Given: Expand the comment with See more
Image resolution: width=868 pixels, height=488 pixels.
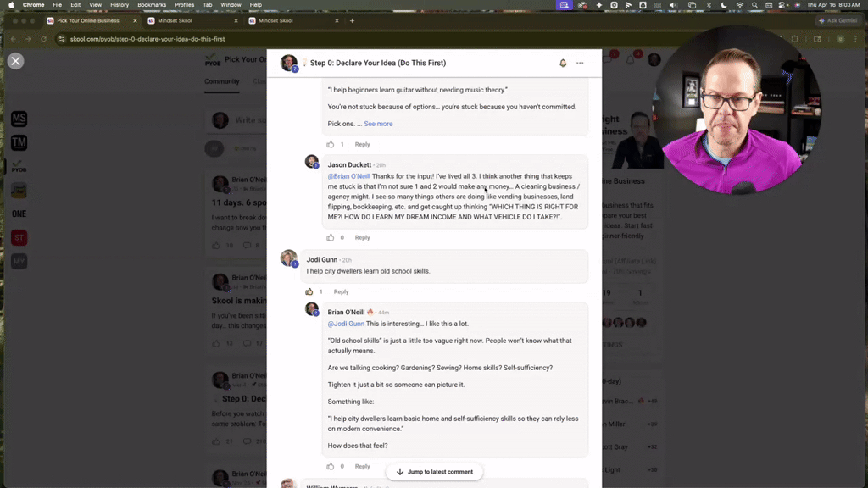Looking at the screenshot, I should (378, 124).
